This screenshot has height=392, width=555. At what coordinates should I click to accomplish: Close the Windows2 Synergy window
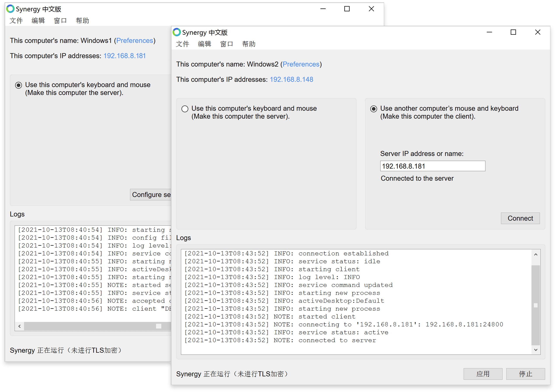click(x=538, y=32)
